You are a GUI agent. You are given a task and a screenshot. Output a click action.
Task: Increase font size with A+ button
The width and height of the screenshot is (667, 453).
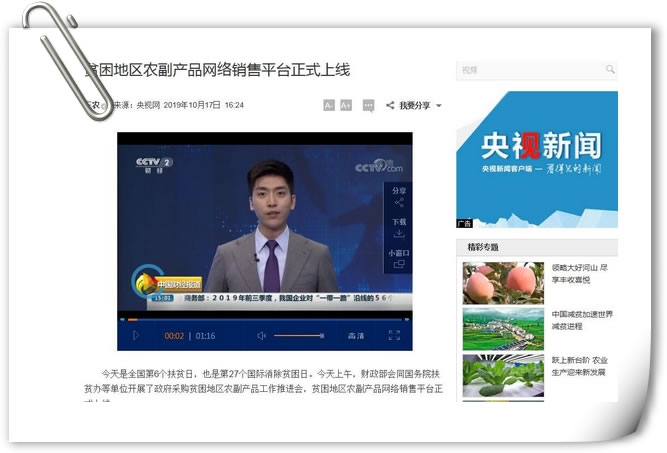point(346,105)
